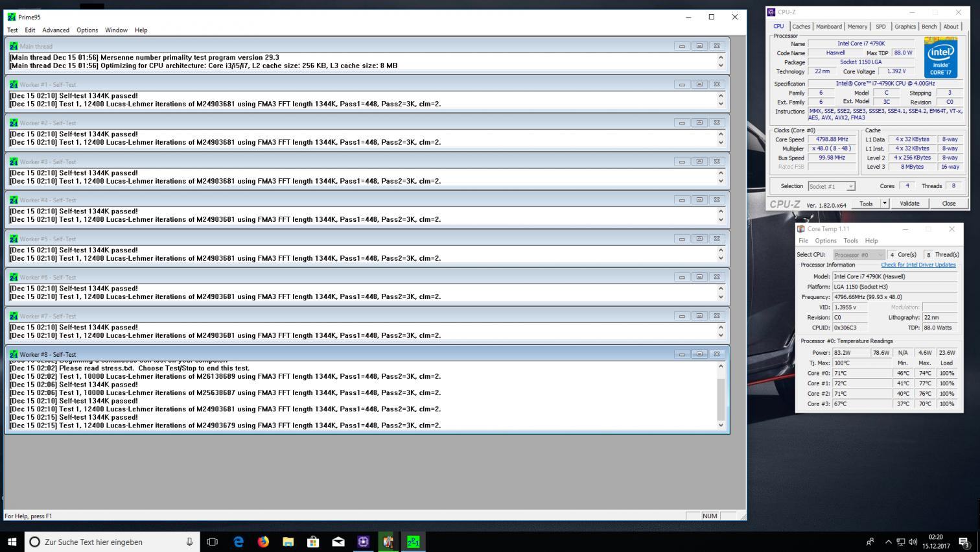Launch Microsoft Edge from the taskbar
This screenshot has width=980, height=552.
pyautogui.click(x=238, y=542)
